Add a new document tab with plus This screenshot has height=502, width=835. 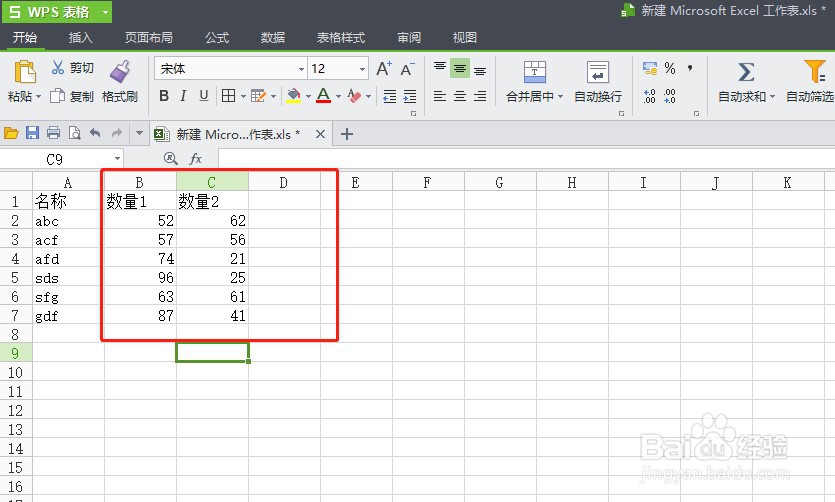(347, 134)
